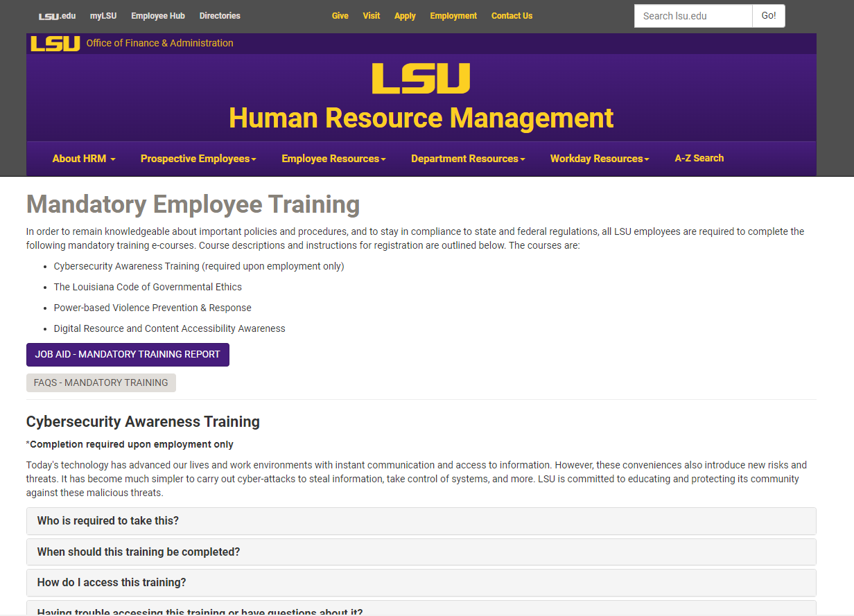Expand 'Who is required to take this?' panel

[x=421, y=521]
